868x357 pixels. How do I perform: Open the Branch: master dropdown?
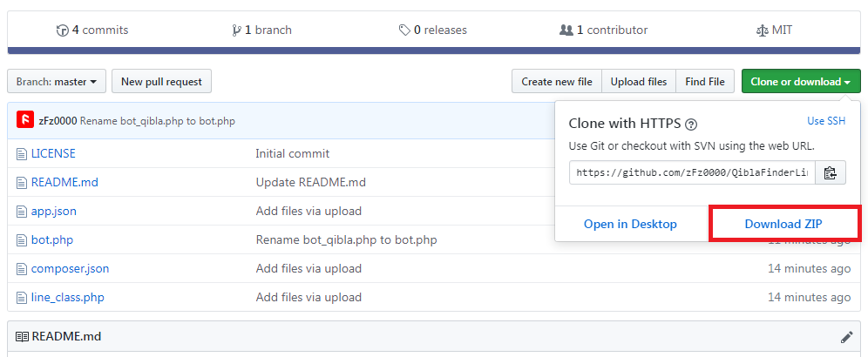[x=57, y=82]
